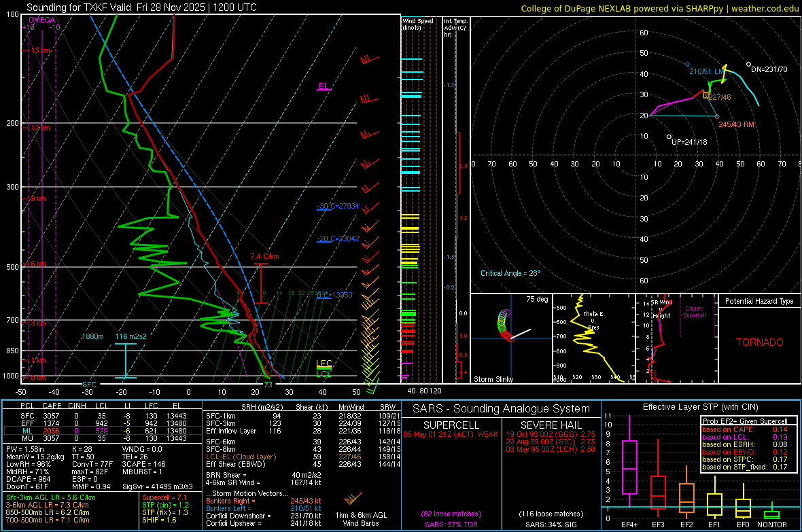802x532 pixels.
Task: Click the based on STPC: 0.17 probability line
Action: [x=745, y=459]
